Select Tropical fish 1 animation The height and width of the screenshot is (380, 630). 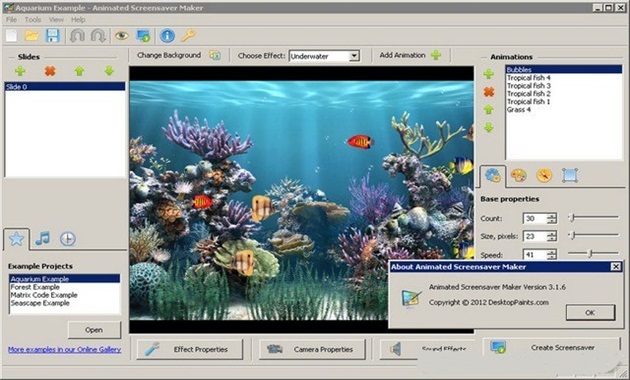[563, 102]
